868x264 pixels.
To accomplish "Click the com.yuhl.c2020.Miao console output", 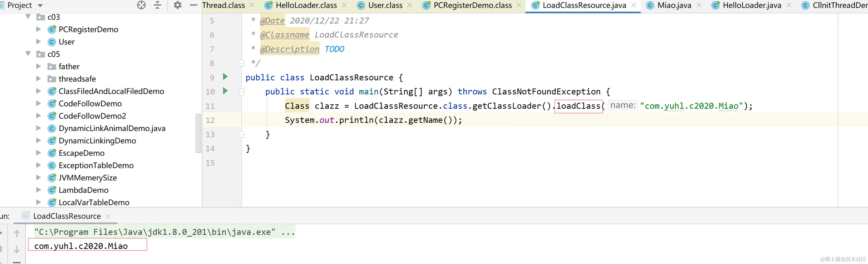I will point(81,246).
